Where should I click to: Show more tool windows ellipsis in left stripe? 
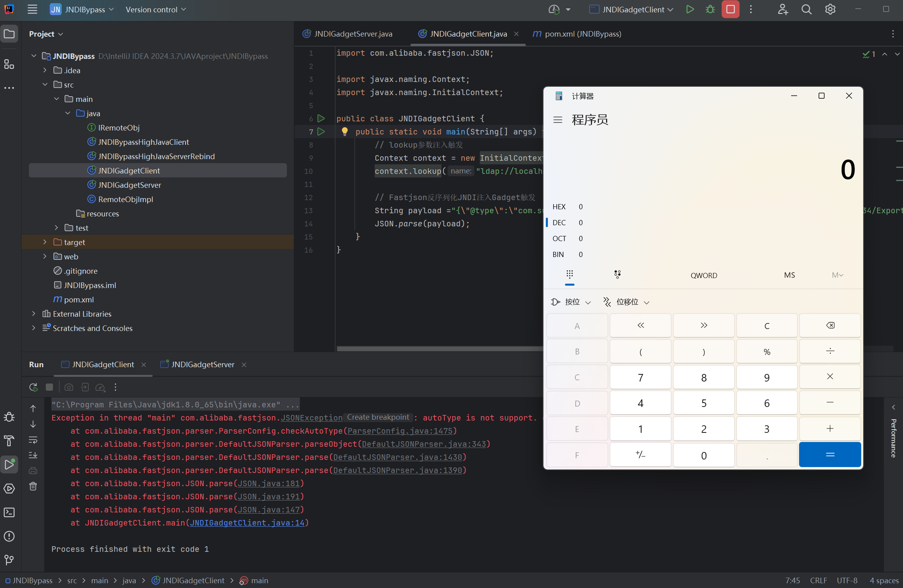click(x=9, y=88)
